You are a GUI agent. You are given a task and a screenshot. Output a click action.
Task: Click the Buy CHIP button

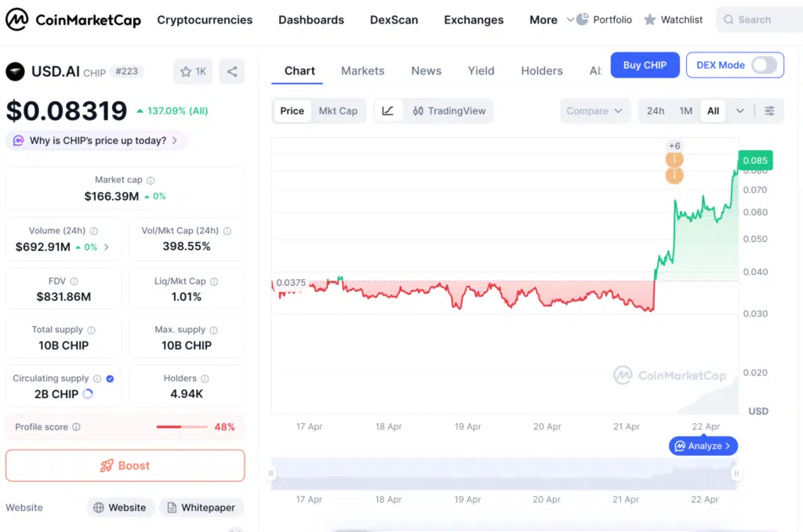645,65
